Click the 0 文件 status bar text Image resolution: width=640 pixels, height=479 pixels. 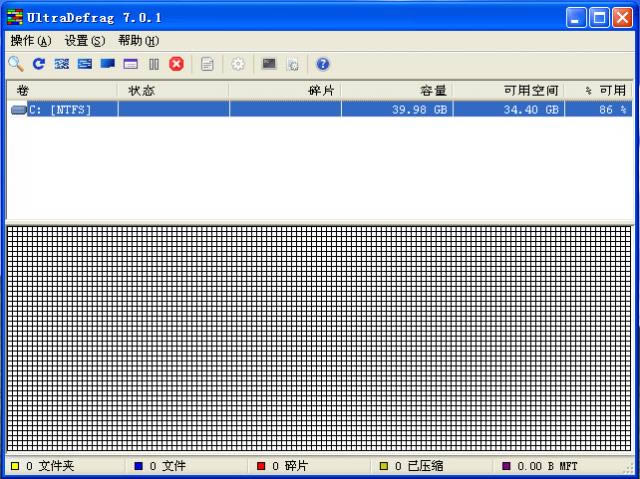pos(167,466)
